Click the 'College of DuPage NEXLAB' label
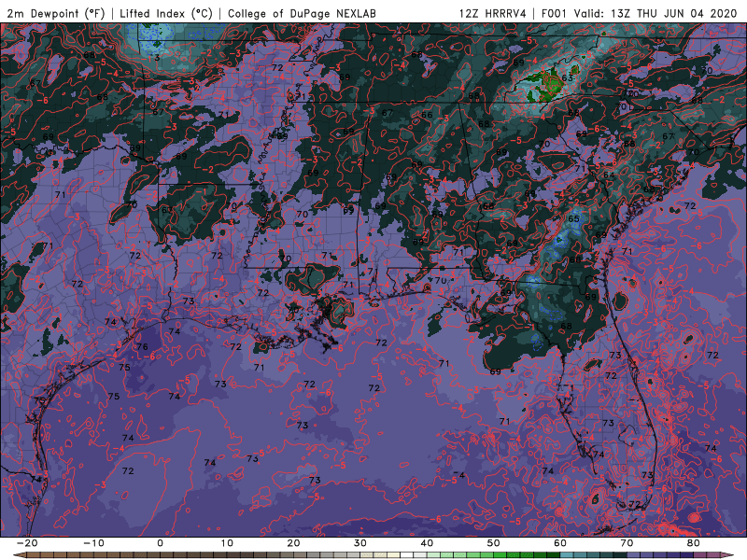 [x=302, y=13]
